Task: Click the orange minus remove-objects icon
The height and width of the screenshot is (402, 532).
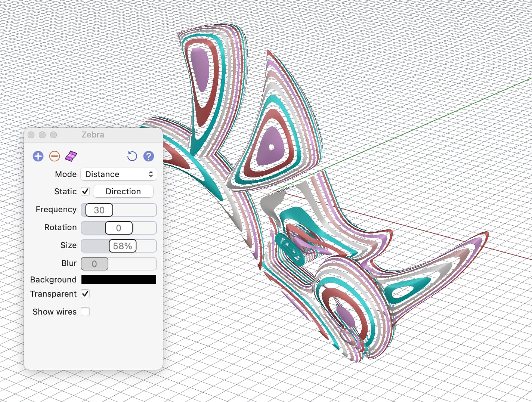Action: click(x=55, y=156)
